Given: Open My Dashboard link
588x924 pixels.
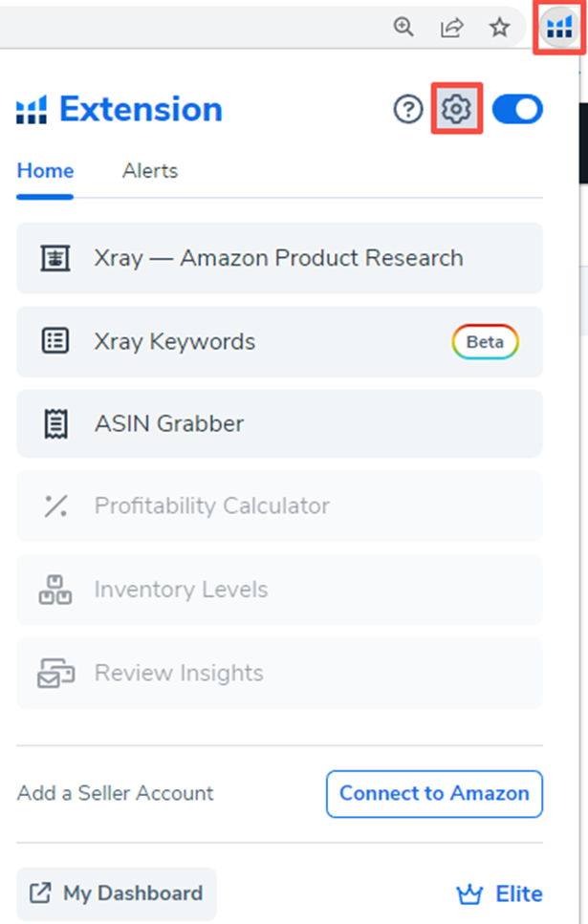Looking at the screenshot, I should click(x=117, y=893).
